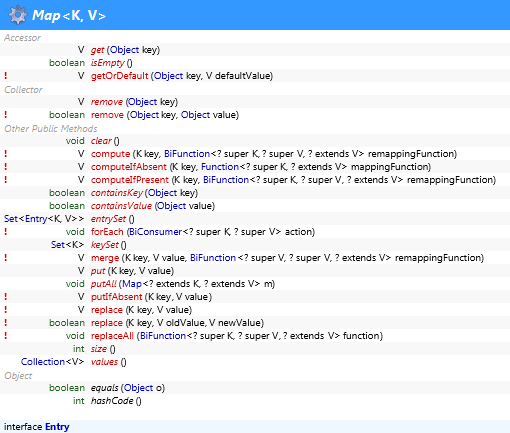This screenshot has height=433, width=510.
Task: Open replace with oldValue and newValue
Action: click(107, 323)
